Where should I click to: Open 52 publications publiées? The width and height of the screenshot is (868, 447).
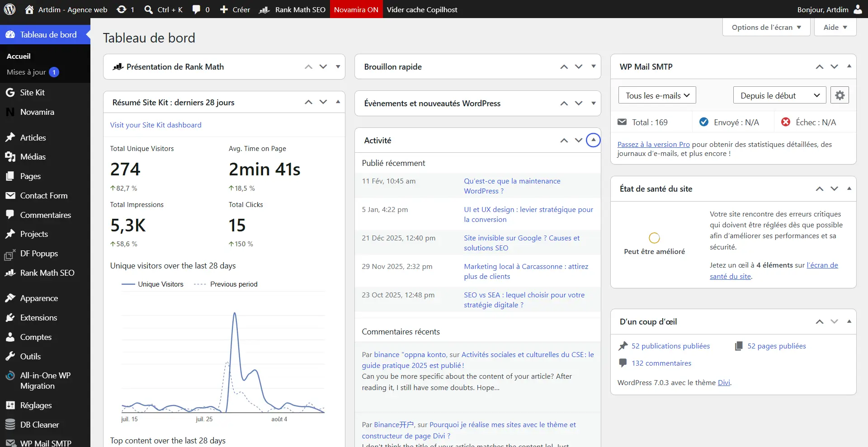point(670,346)
